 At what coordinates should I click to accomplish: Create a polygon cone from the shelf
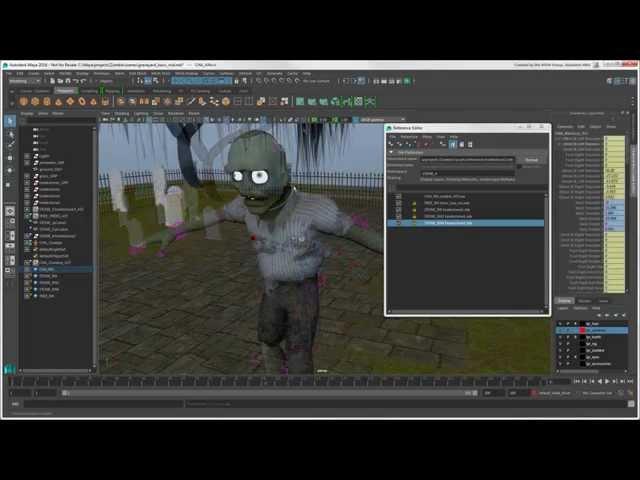(x=59, y=102)
